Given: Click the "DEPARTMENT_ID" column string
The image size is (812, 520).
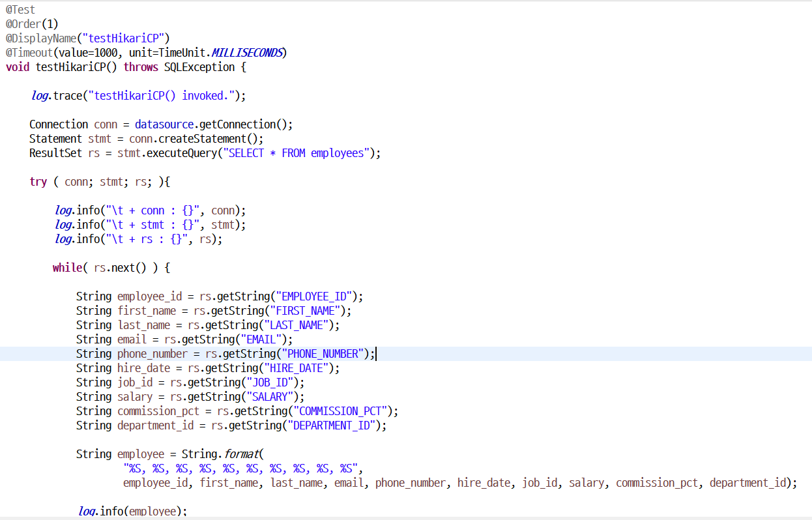Looking at the screenshot, I should pos(331,426).
